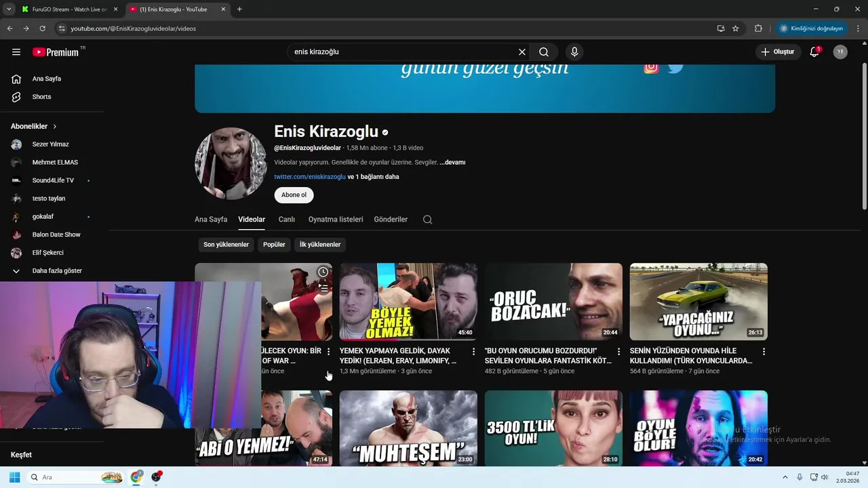Click the channel search magnifier icon
The image size is (868, 488).
[x=427, y=220]
